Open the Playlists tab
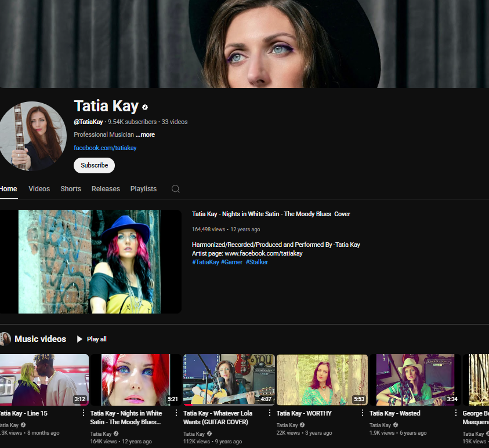The image size is (489, 448). pos(143,188)
